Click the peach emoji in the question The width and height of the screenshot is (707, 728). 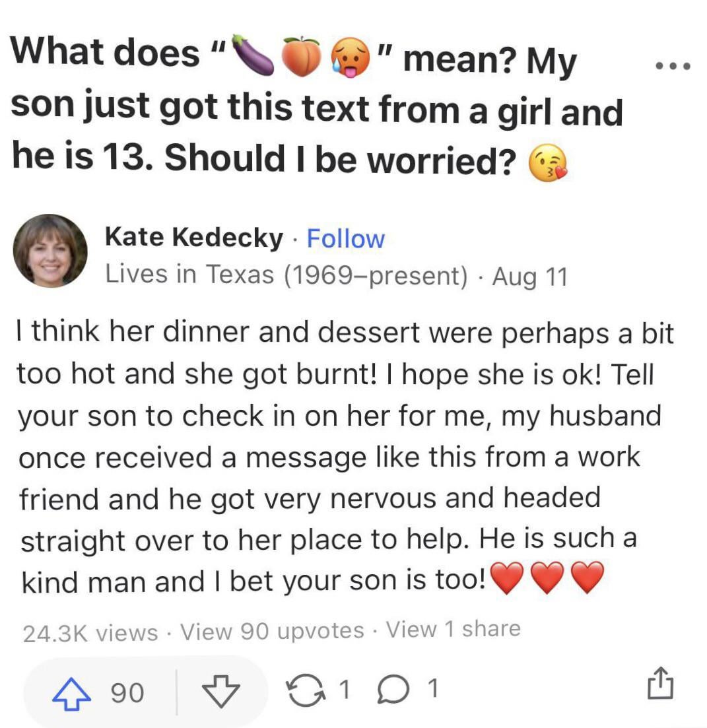coord(301,58)
